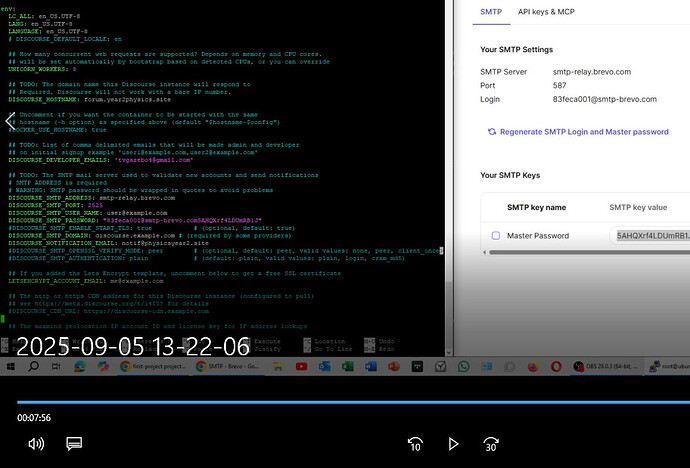This screenshot has height=468, width=690.
Task: Launch Microsoft Edge from the taskbar
Action: [80, 366]
